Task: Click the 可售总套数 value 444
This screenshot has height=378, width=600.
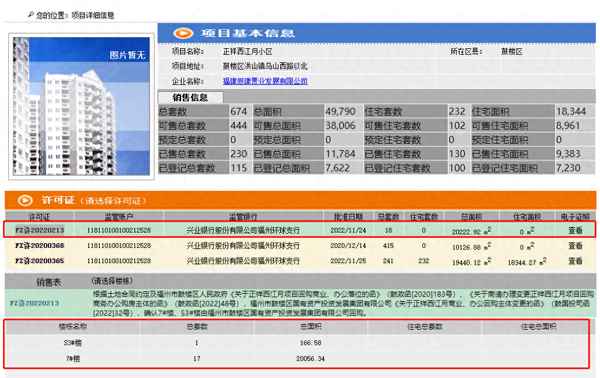Action: coord(238,125)
